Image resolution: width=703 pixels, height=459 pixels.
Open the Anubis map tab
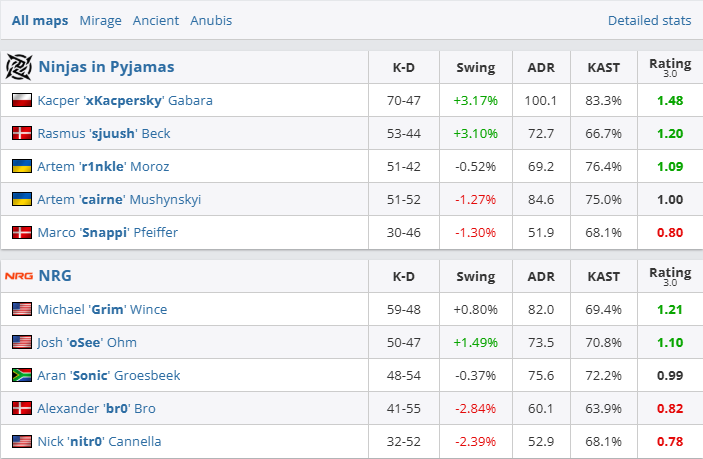(211, 20)
